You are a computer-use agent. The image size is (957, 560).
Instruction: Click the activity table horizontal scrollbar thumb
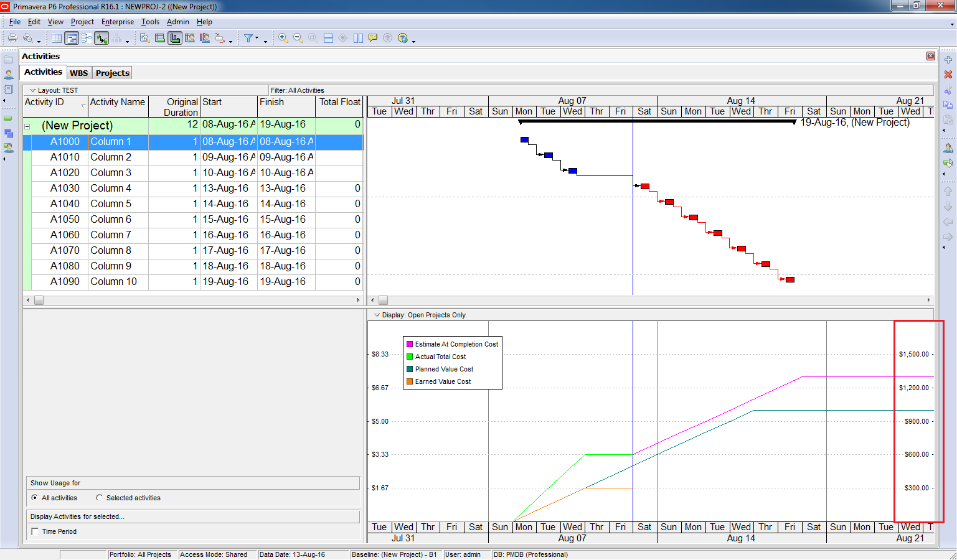tap(39, 300)
